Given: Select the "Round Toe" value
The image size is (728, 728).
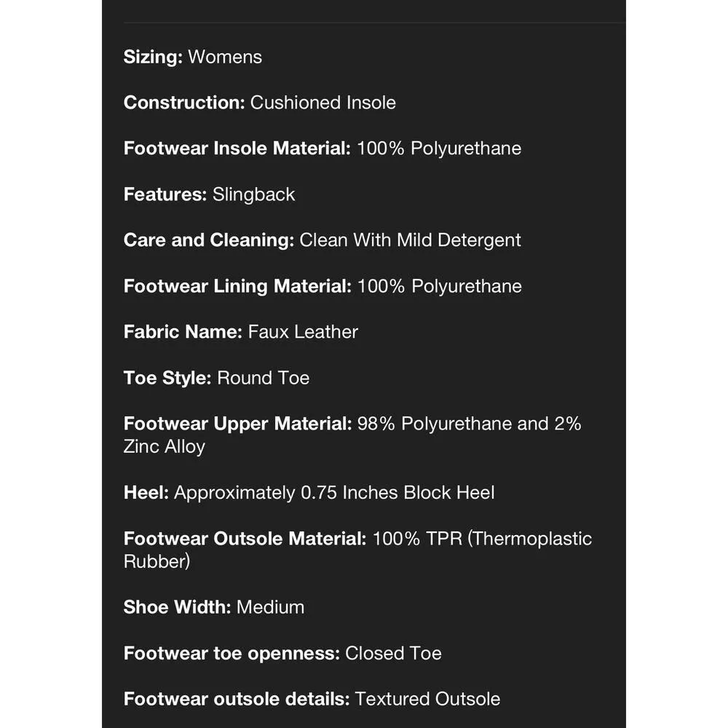Looking at the screenshot, I should coord(264,378).
